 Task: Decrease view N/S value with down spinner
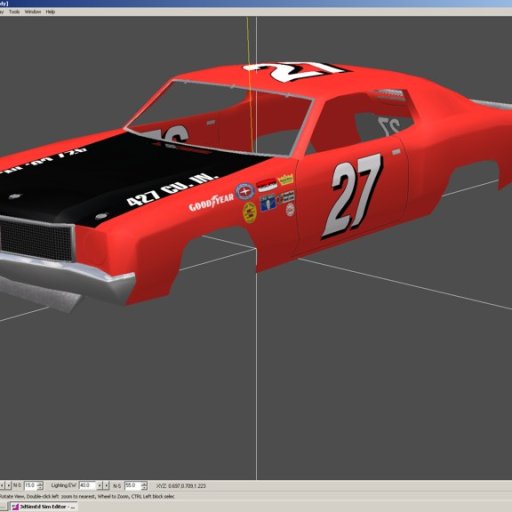click(40, 488)
